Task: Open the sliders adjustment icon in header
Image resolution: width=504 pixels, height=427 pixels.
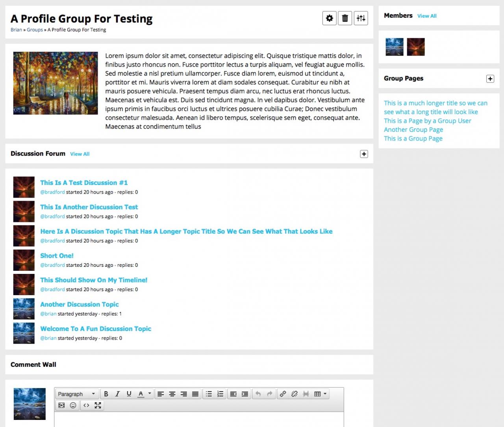Action: click(x=361, y=18)
